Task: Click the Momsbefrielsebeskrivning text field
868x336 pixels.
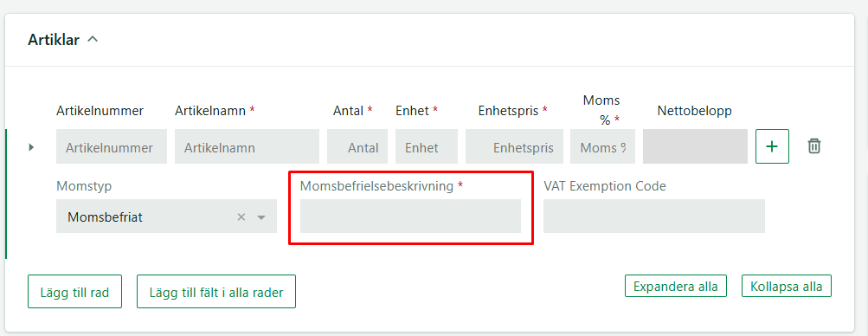Action: pos(410,216)
